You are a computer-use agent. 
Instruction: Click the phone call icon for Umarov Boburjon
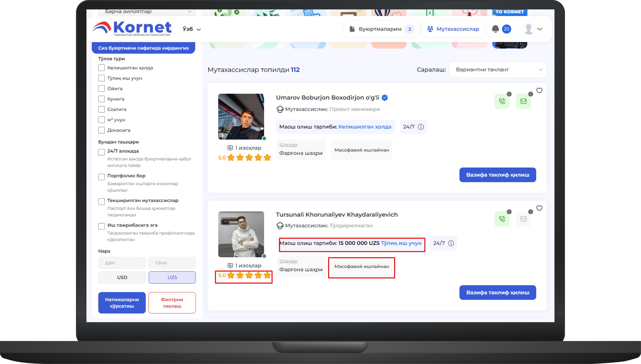click(x=502, y=101)
